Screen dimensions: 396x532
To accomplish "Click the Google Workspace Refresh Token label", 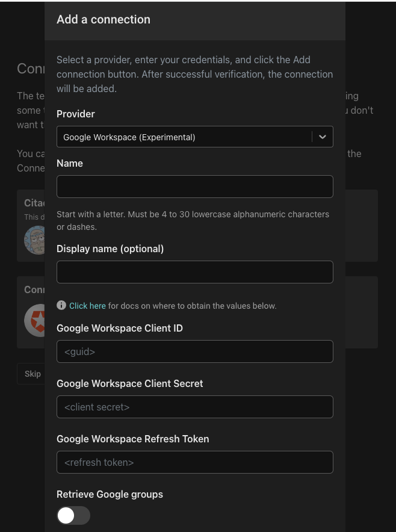I will (132, 439).
